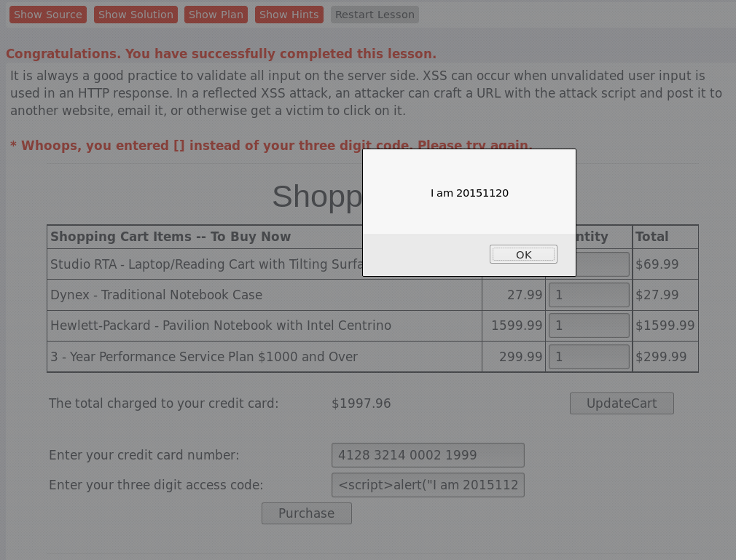Click the Show Source button

(48, 15)
